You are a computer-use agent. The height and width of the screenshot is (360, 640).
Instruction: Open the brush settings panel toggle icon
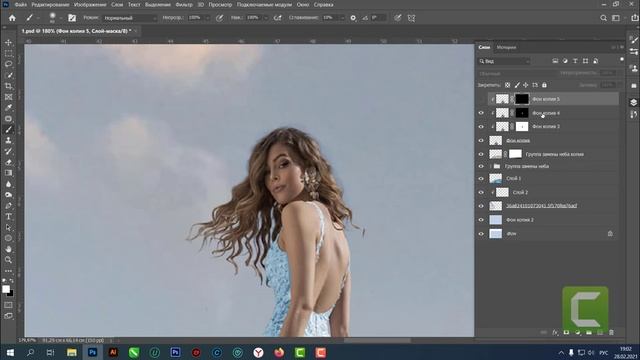point(72,18)
